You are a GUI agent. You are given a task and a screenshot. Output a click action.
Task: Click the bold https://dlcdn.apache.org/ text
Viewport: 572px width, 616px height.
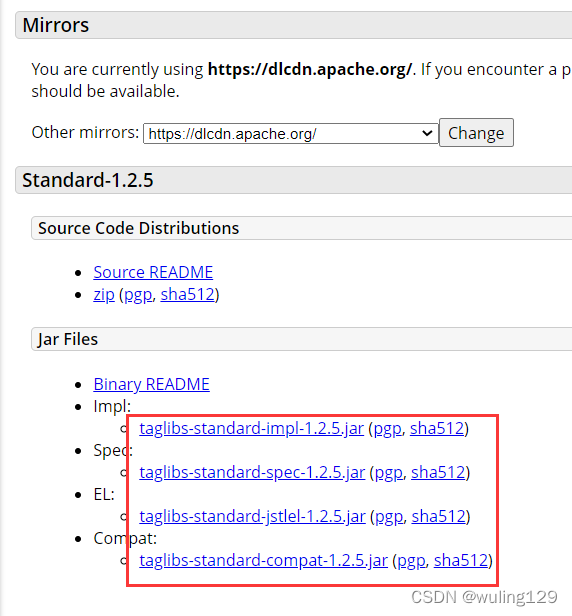(310, 70)
